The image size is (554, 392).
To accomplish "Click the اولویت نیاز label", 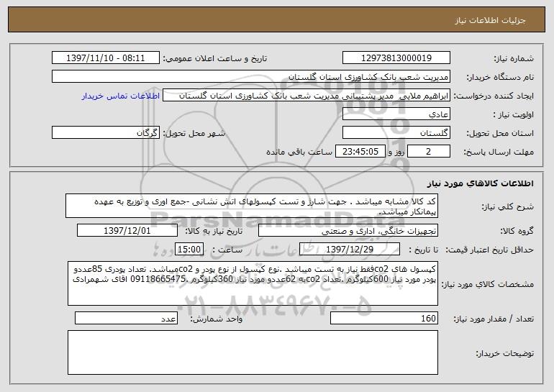I will 514,115.
